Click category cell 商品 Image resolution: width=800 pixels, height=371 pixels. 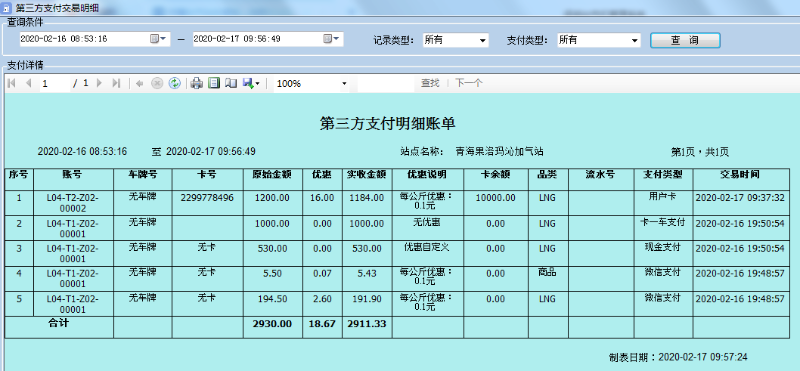coord(547,273)
